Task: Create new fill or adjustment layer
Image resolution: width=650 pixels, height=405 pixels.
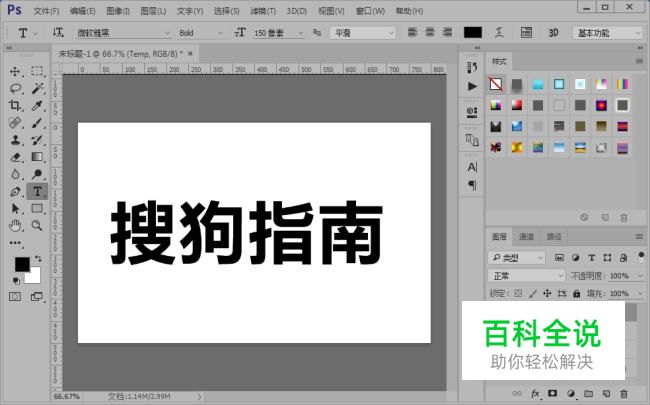Action: pos(571,393)
